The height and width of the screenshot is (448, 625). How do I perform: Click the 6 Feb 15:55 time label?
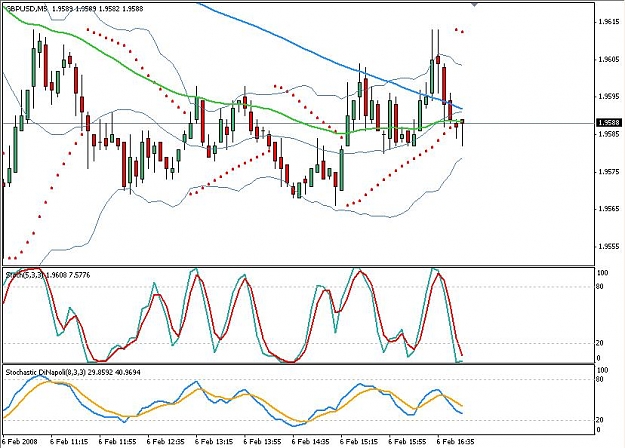(x=407, y=442)
